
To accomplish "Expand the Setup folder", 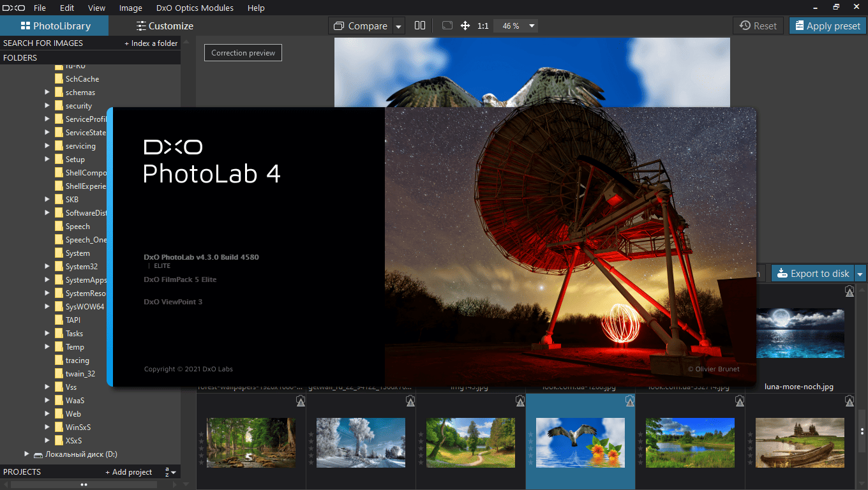I will tap(47, 160).
